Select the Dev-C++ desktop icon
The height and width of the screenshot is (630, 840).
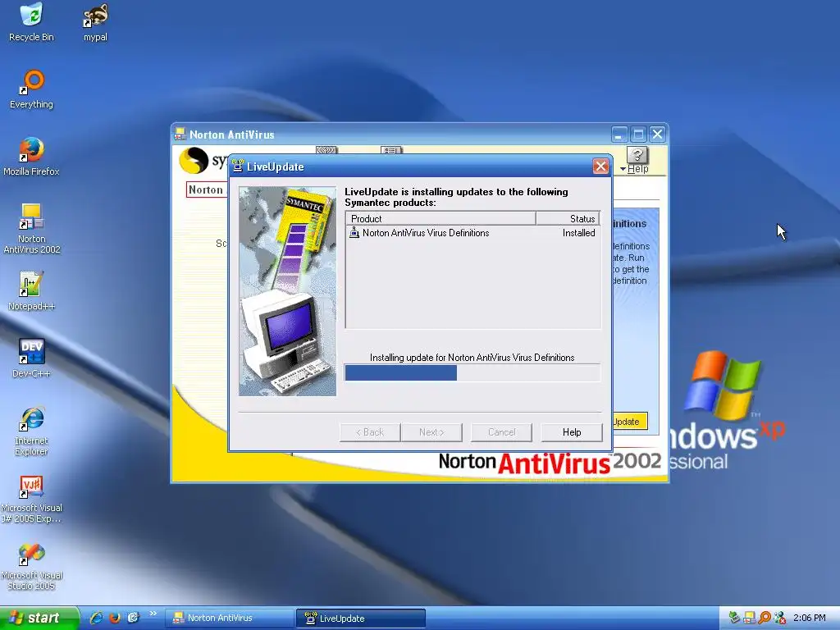pos(31,358)
